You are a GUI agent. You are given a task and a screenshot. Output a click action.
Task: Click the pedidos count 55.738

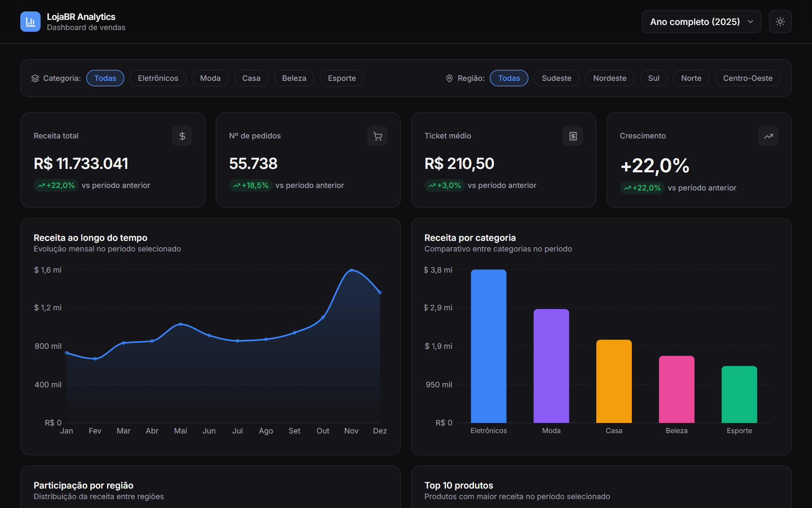[x=253, y=164]
